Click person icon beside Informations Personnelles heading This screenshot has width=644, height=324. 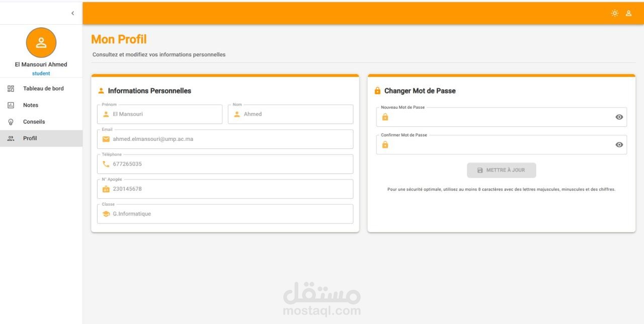(x=101, y=91)
